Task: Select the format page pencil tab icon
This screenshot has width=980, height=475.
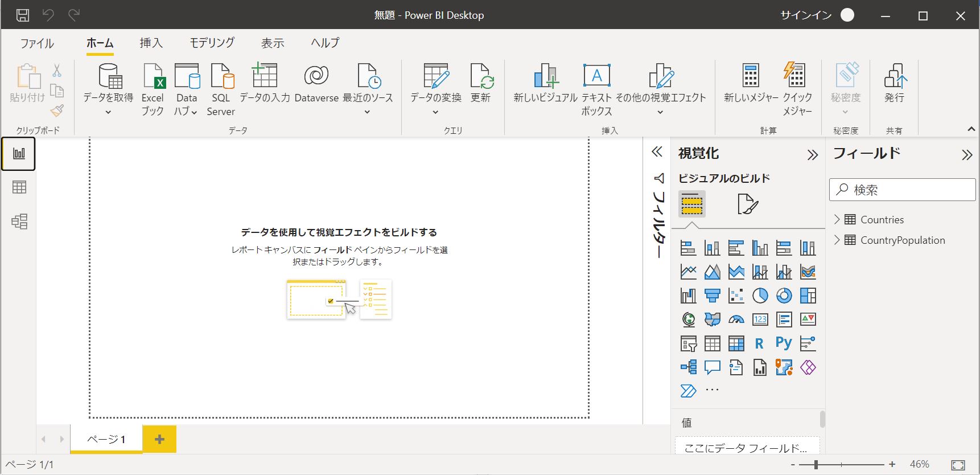Action: click(747, 204)
